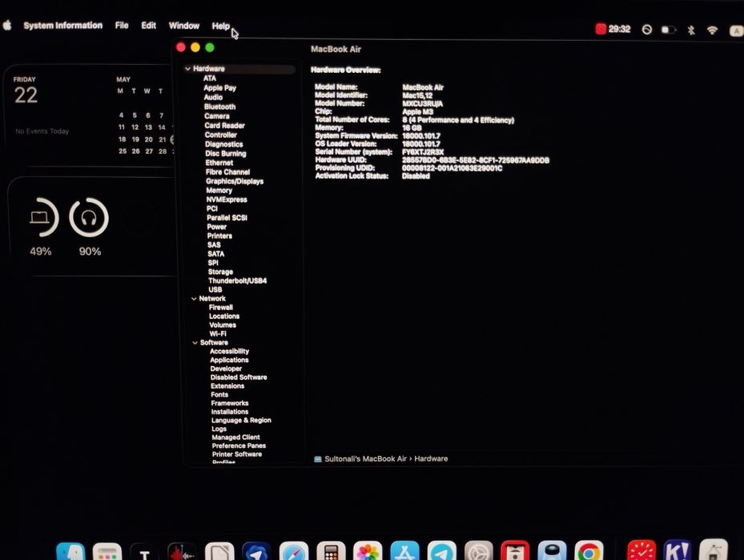Open Photos from the Dock
The height and width of the screenshot is (560, 744).
pyautogui.click(x=368, y=551)
